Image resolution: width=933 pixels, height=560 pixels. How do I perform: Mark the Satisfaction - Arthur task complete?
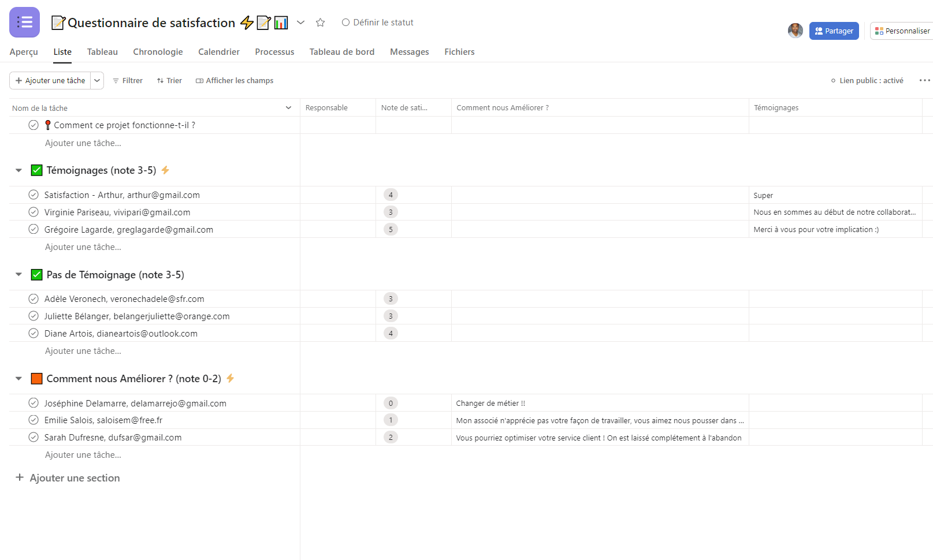33,195
